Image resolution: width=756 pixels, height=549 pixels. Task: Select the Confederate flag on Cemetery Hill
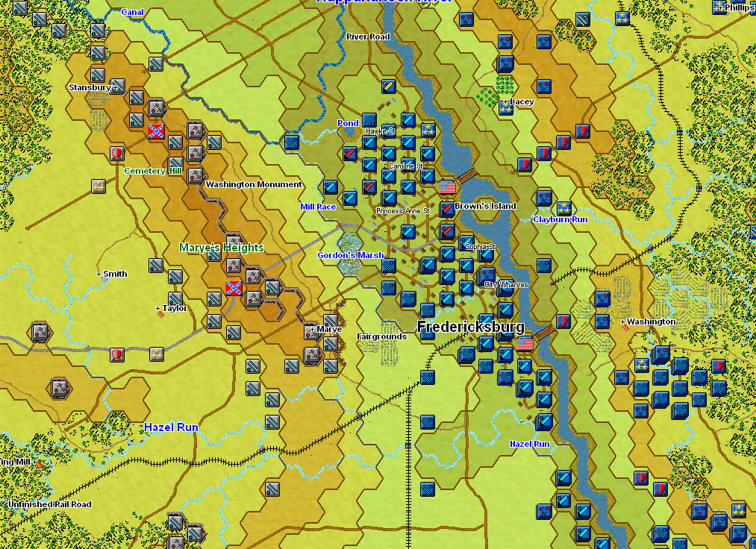tap(156, 131)
